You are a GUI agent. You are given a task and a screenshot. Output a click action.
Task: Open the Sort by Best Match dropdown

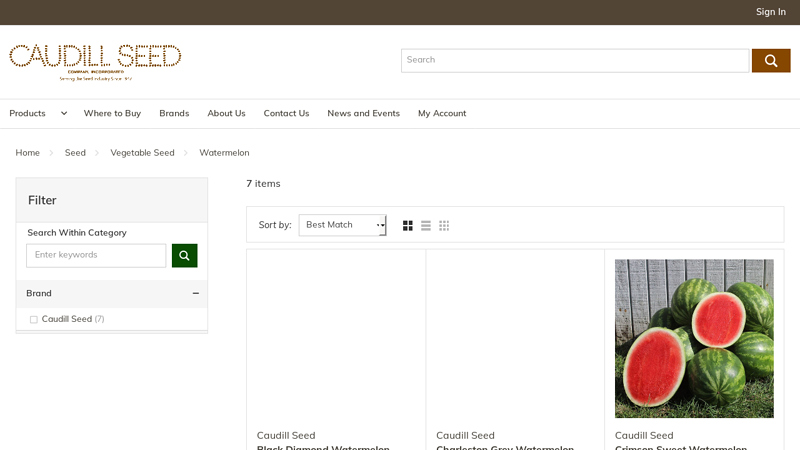342,225
